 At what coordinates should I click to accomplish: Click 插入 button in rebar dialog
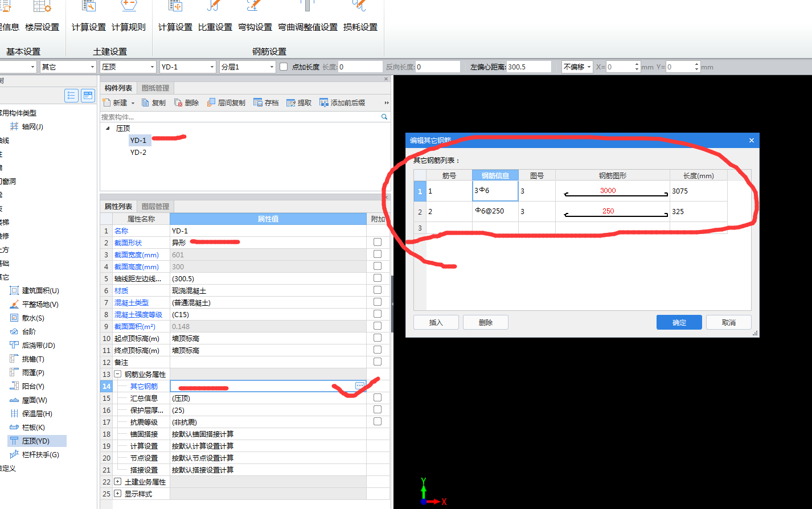pyautogui.click(x=436, y=322)
